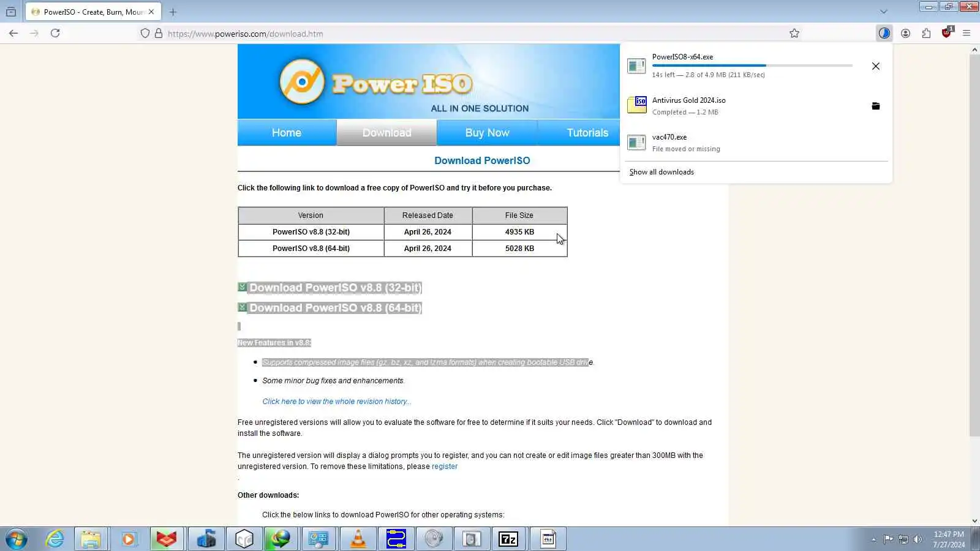
Task: Open the Firefox application menu
Action: (x=967, y=33)
